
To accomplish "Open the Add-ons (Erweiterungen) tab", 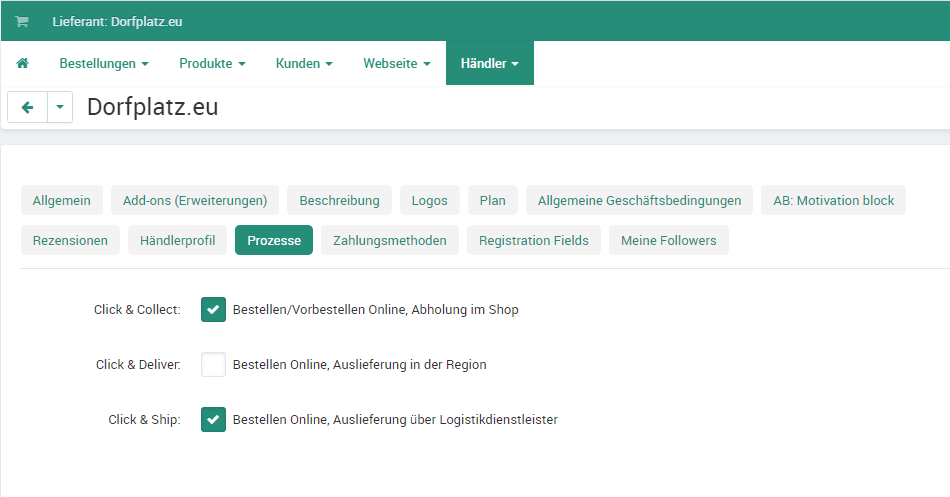I will click(195, 201).
